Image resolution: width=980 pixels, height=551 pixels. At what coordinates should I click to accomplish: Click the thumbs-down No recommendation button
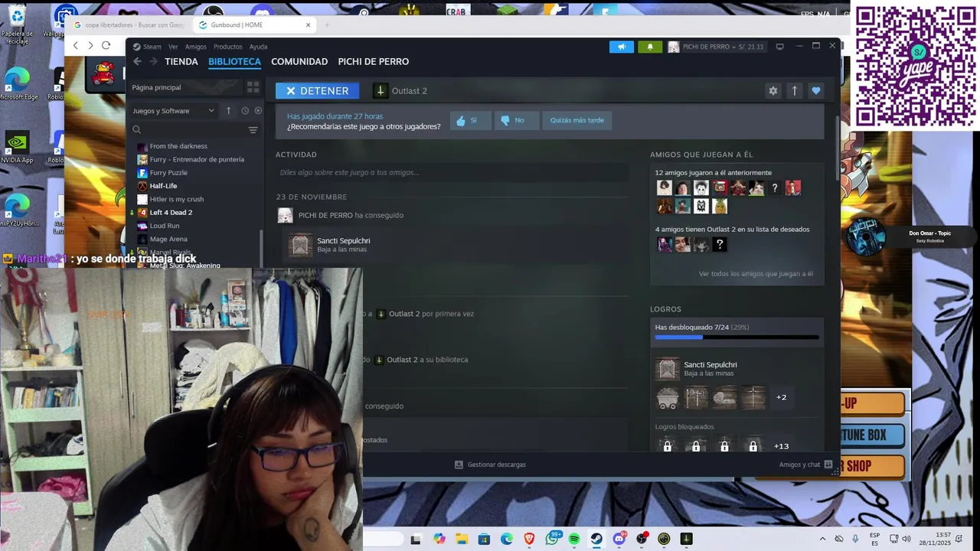[516, 120]
